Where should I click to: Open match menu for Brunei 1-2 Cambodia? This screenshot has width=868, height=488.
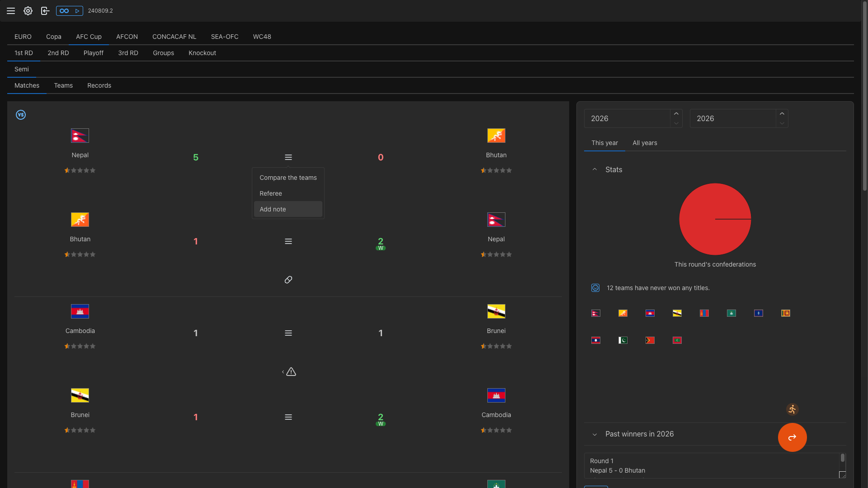288,417
